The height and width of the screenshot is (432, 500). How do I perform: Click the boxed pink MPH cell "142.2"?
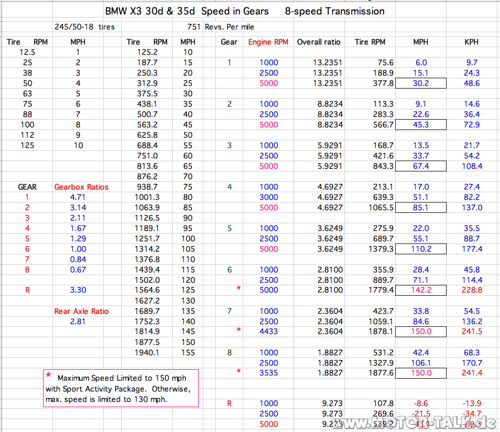(x=421, y=290)
